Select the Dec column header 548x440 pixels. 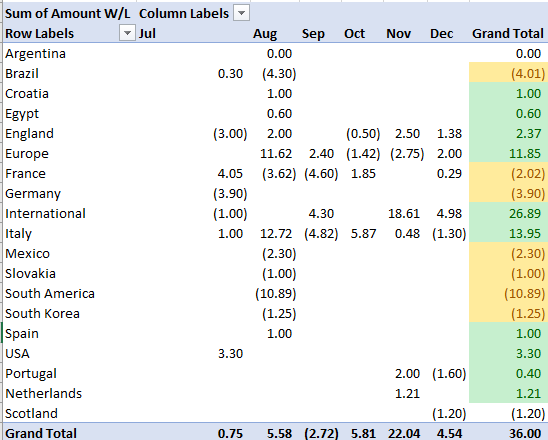coord(441,34)
